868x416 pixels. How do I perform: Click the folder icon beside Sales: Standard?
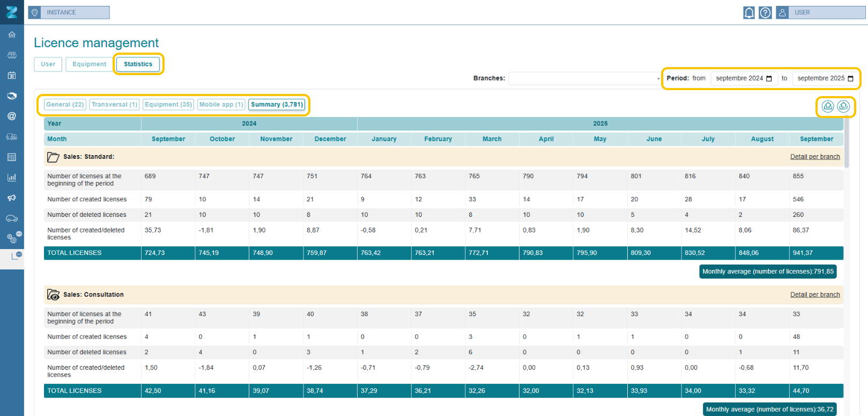53,157
